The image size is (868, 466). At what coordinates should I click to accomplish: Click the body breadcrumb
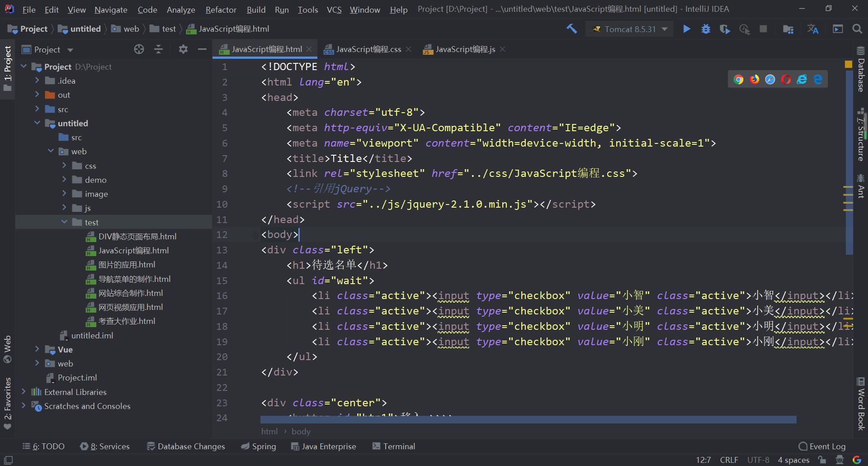click(x=301, y=431)
